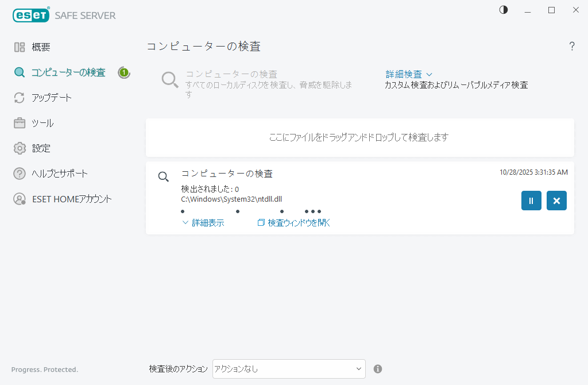Click the help question mark icon

pyautogui.click(x=572, y=46)
